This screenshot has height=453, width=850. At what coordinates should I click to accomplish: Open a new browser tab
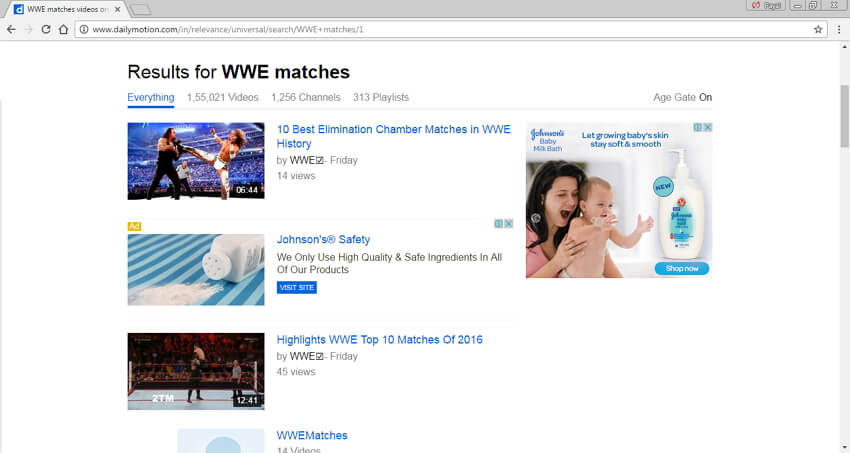click(x=141, y=9)
